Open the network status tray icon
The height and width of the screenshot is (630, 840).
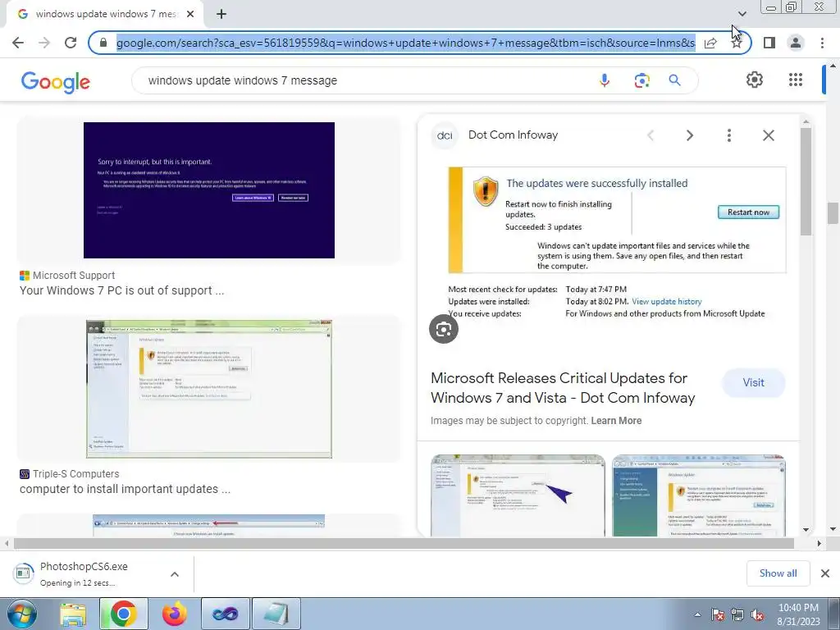coord(737,615)
